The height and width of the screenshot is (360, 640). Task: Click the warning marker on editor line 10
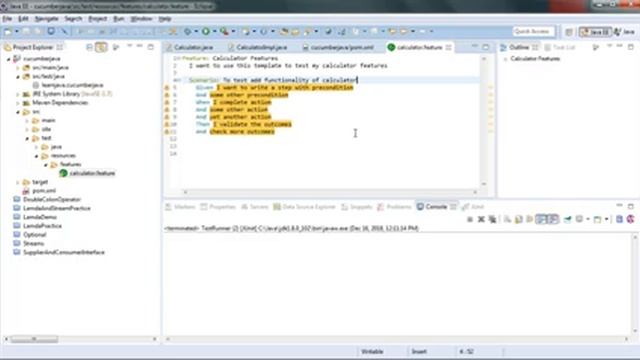tap(167, 124)
